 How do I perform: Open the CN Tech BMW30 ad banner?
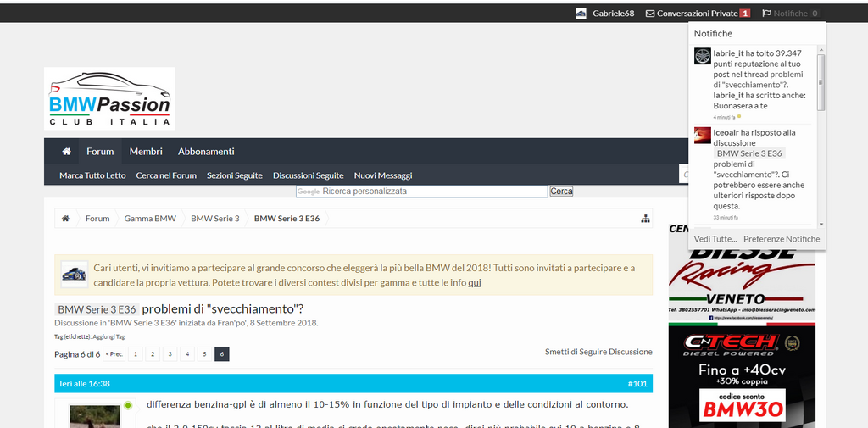742,376
